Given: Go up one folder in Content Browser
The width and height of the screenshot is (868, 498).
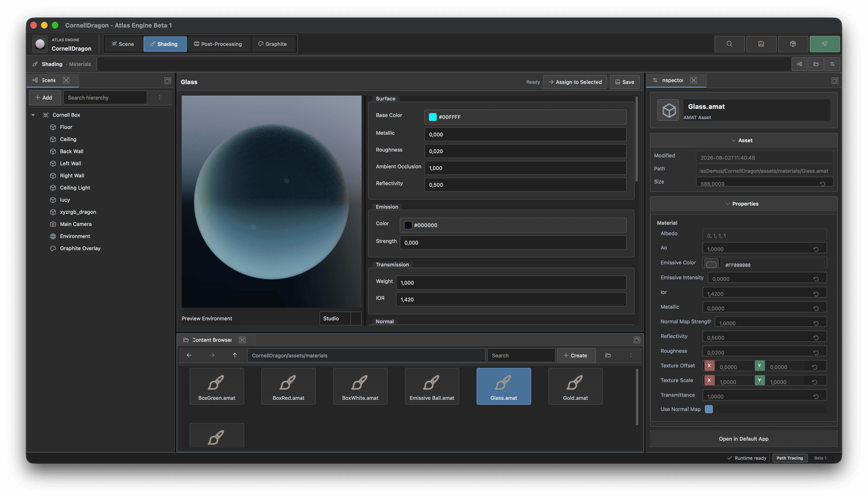Looking at the screenshot, I should click(x=235, y=355).
